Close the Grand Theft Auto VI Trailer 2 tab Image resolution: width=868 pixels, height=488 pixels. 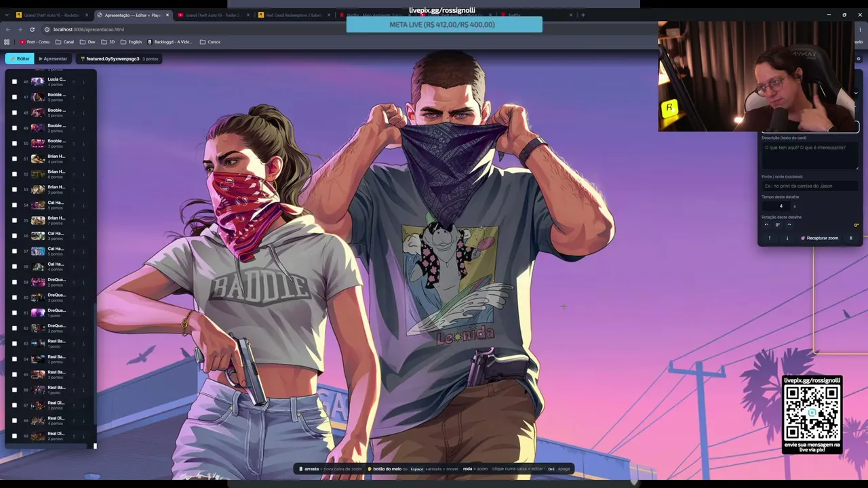point(248,15)
